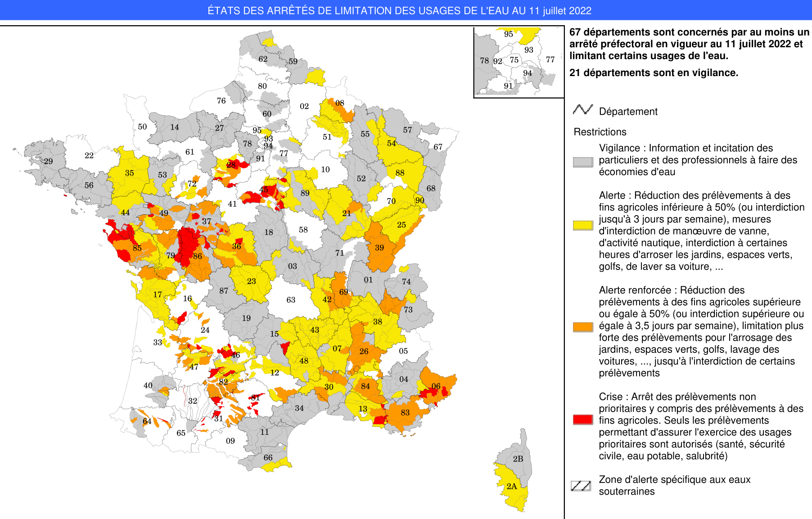Click department label 2A on Corsica
The width and height of the screenshot is (812, 519).
click(512, 486)
